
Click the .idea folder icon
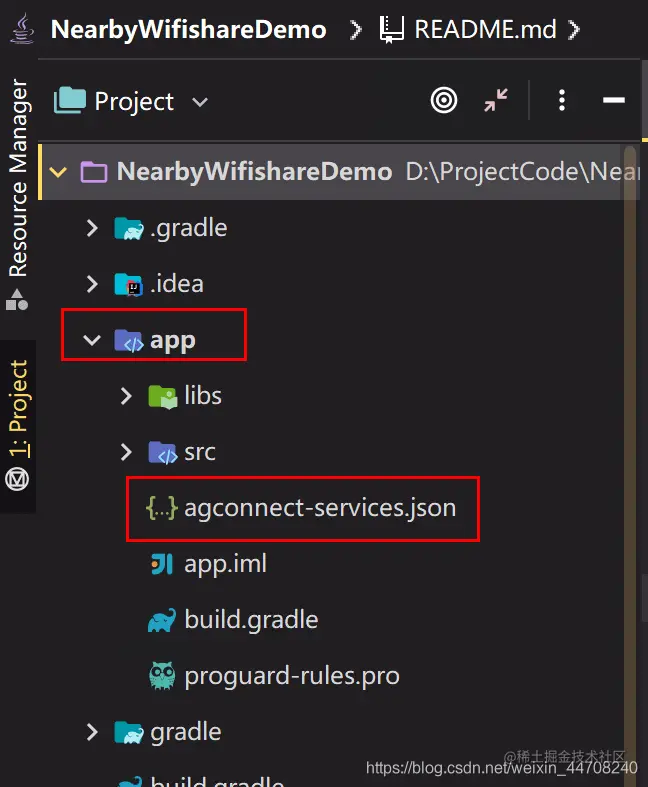pyautogui.click(x=128, y=285)
